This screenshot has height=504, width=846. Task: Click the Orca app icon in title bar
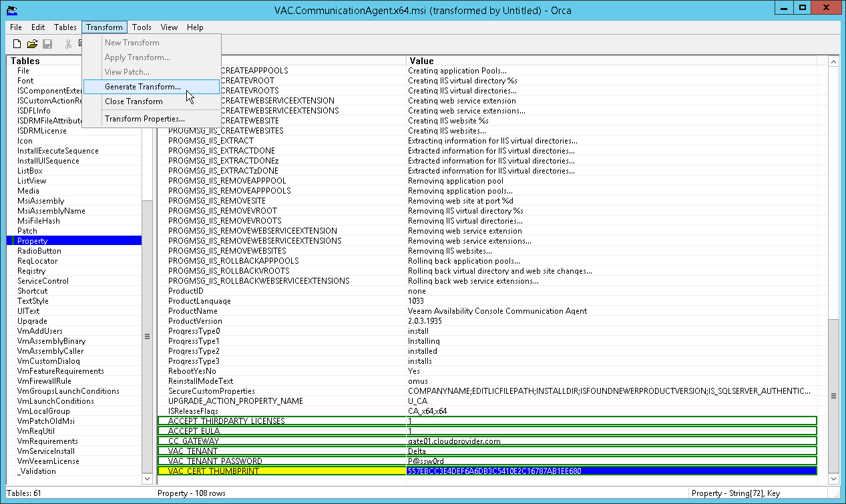(x=11, y=10)
